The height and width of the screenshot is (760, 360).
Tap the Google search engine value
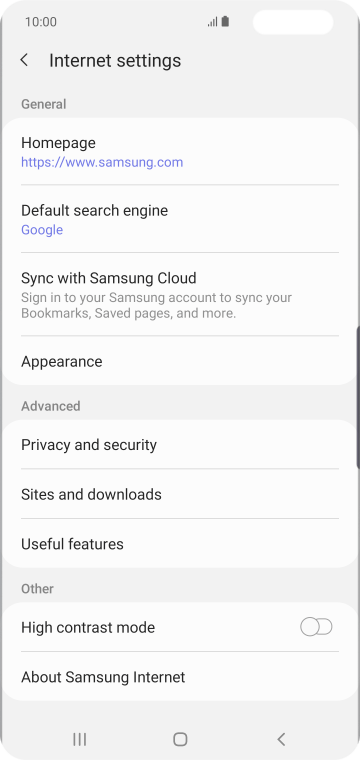click(42, 230)
